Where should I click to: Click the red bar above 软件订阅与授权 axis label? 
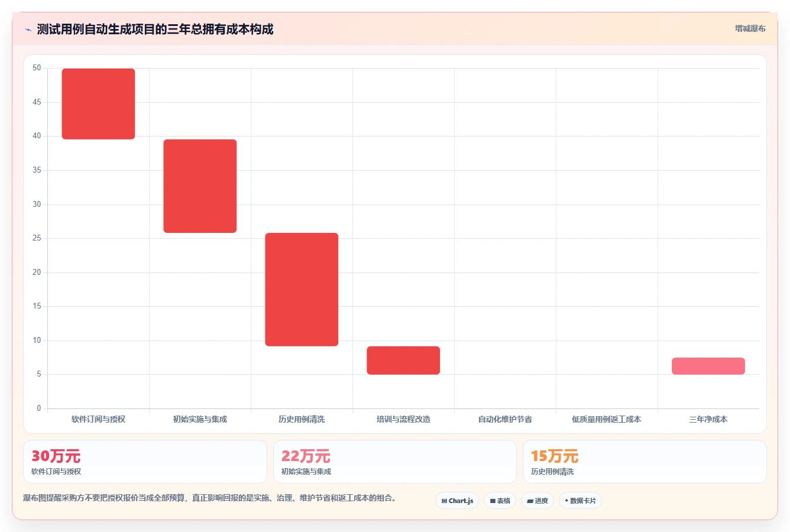coord(99,104)
